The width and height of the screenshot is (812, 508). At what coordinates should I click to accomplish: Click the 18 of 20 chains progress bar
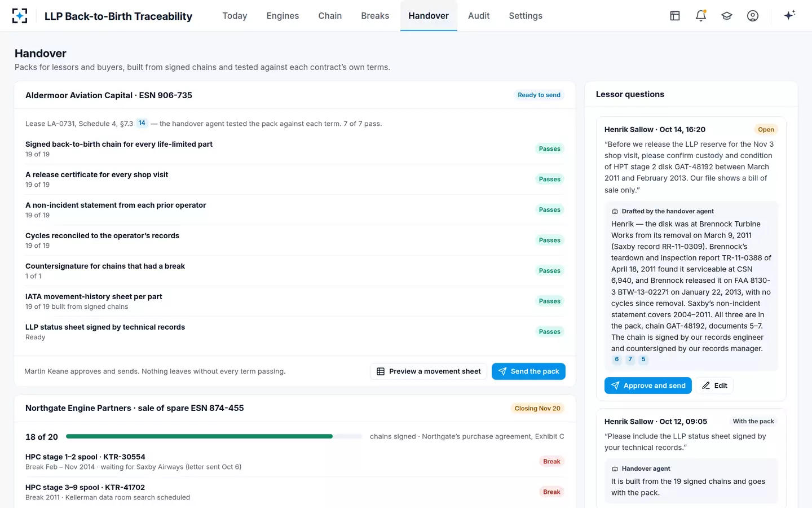pyautogui.click(x=214, y=436)
